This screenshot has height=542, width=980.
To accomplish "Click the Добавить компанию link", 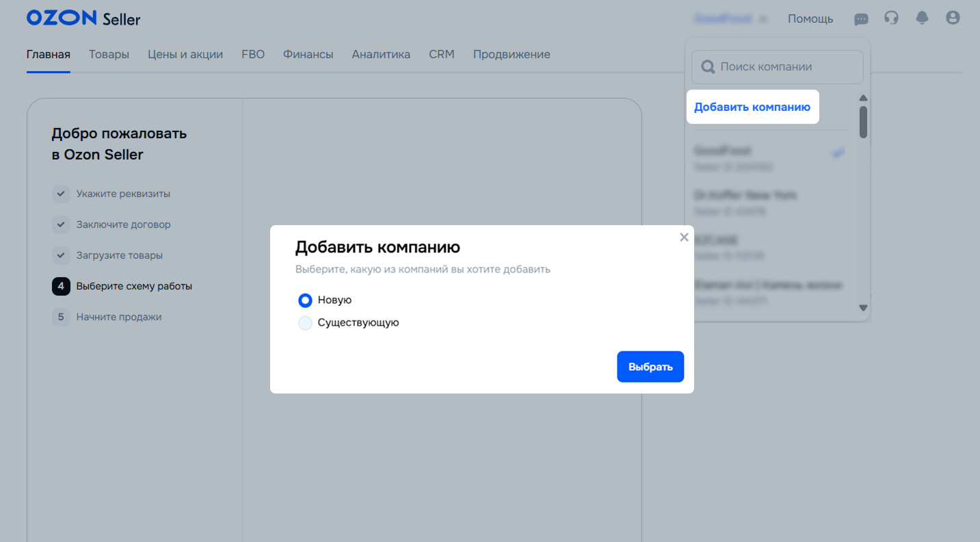I will pyautogui.click(x=752, y=107).
